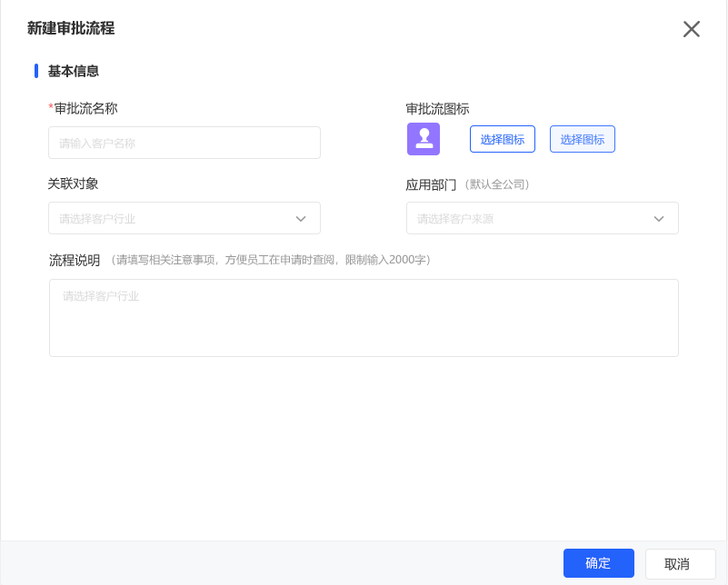Focus the 审批流名称 input field
This screenshot has height=585, width=728.
(x=184, y=143)
